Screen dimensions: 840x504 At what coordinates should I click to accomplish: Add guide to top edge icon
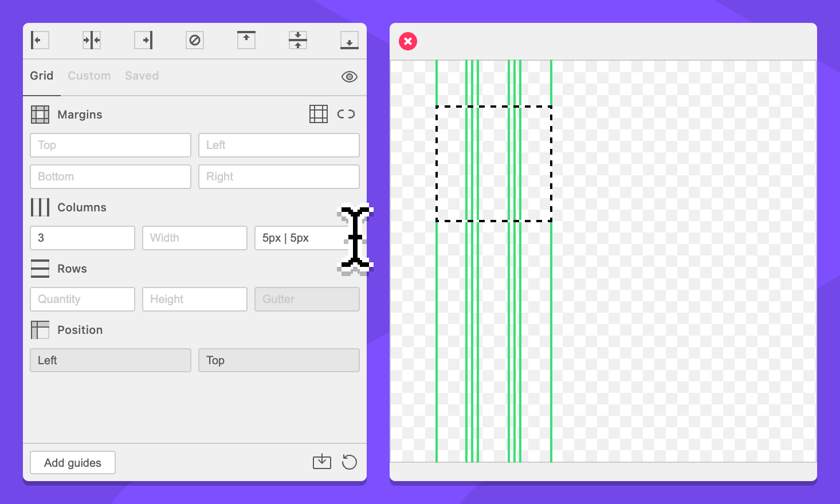tap(246, 40)
